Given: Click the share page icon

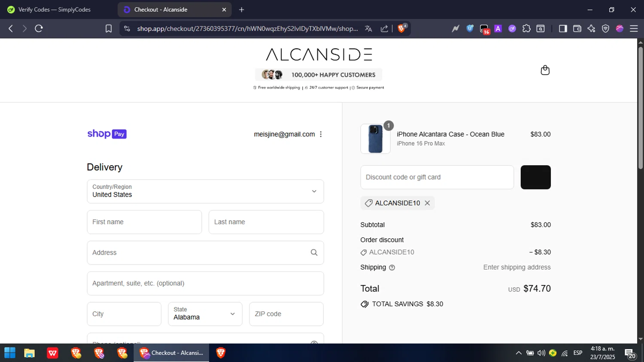Looking at the screenshot, I should click(384, 28).
